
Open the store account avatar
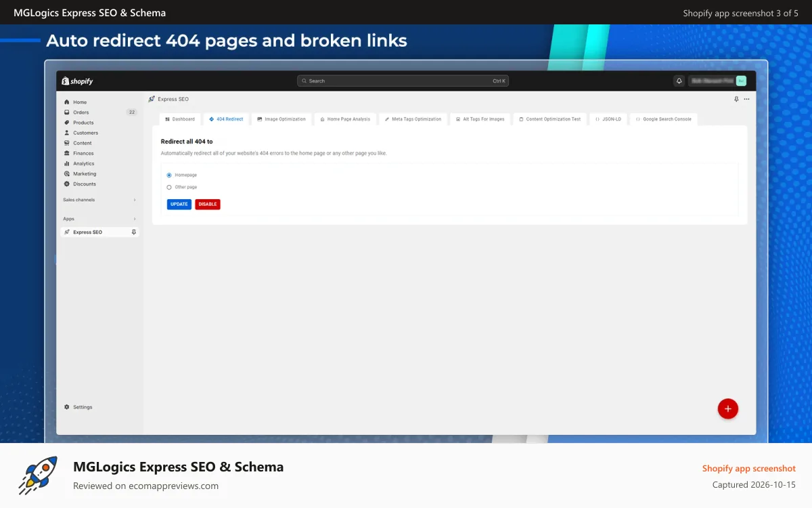tap(741, 81)
